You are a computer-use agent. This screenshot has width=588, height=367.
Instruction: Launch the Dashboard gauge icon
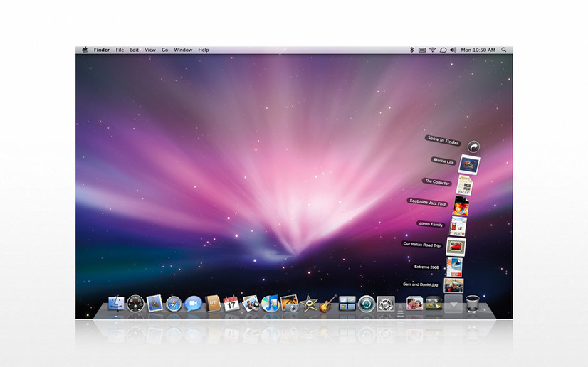tap(135, 304)
